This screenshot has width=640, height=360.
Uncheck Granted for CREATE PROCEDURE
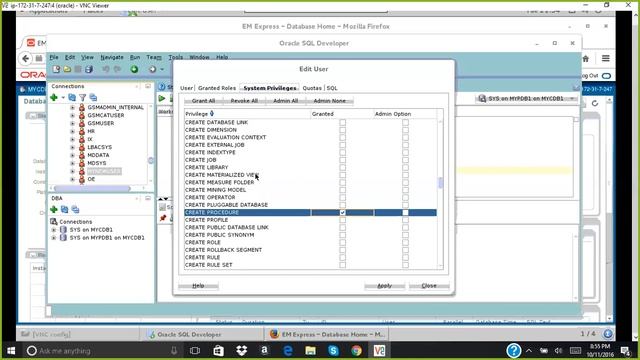[342, 213]
